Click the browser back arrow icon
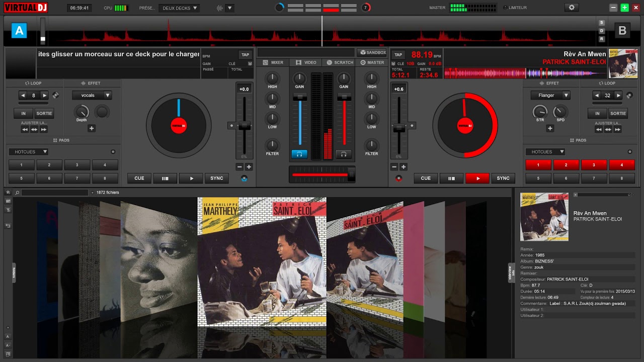Image resolution: width=644 pixels, height=362 pixels. tap(8, 226)
